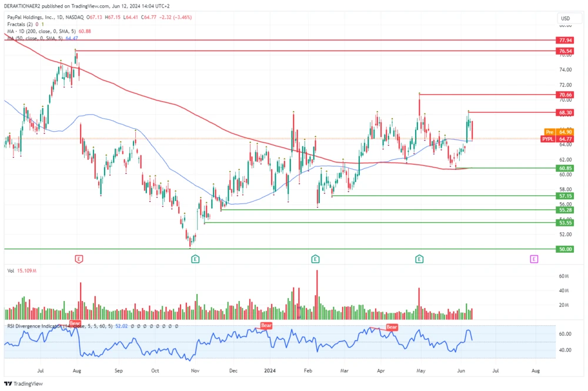Select the purple upcoming earnings "E" marker
The image size is (588, 391).
(x=533, y=259)
